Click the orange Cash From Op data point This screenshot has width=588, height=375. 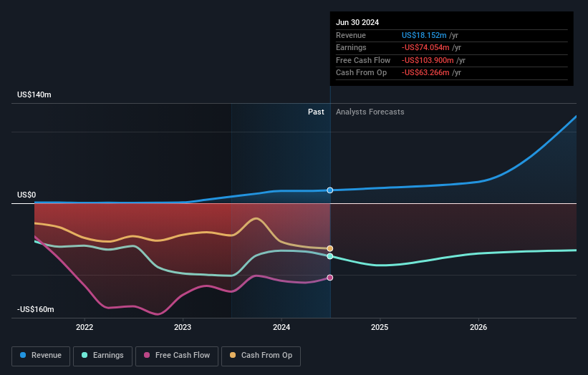(x=330, y=249)
